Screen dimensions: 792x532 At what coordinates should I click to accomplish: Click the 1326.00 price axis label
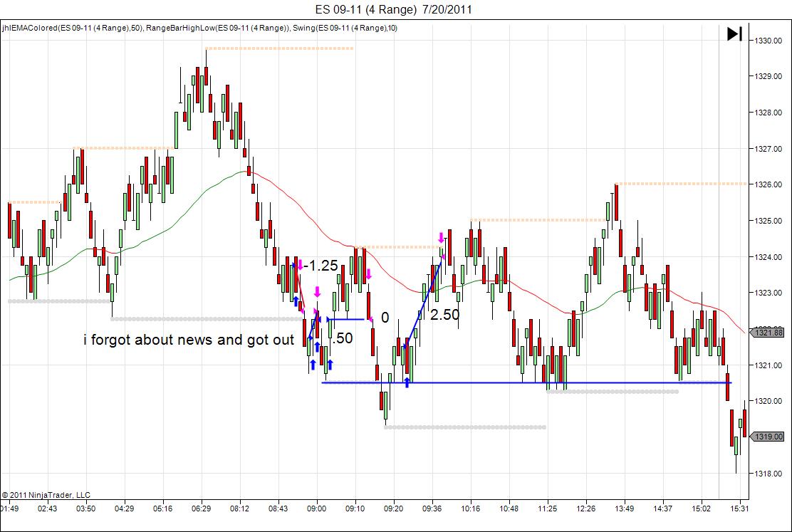click(x=768, y=185)
